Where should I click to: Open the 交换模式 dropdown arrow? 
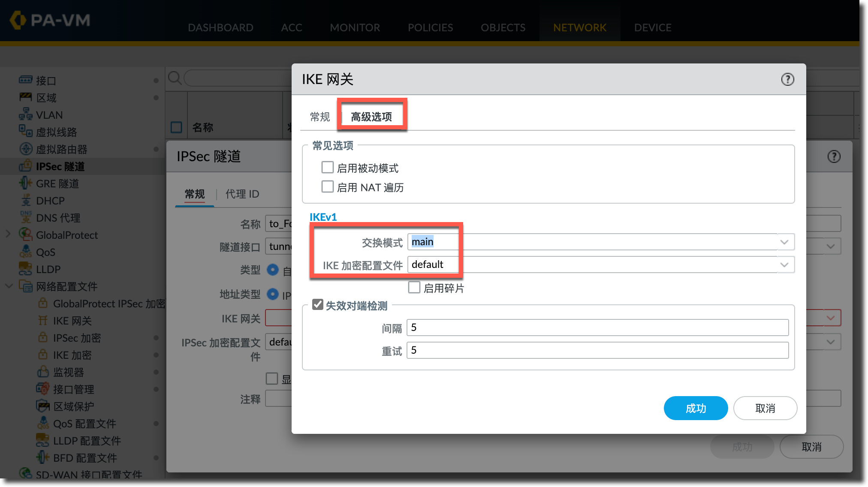(x=784, y=242)
